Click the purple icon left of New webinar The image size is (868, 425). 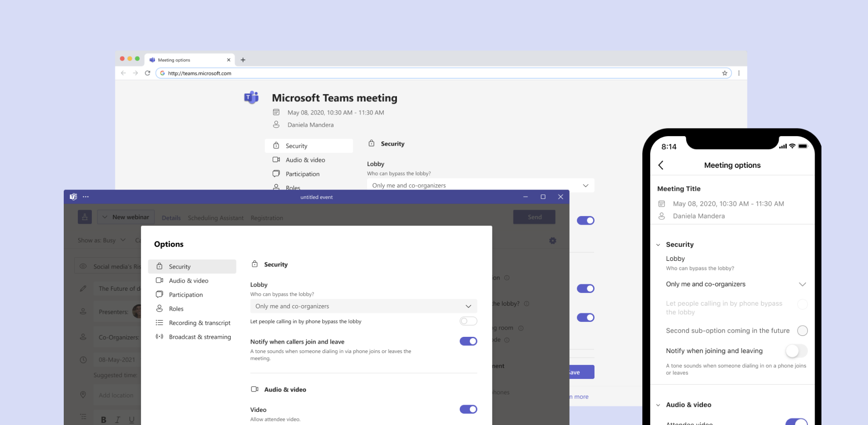point(85,217)
